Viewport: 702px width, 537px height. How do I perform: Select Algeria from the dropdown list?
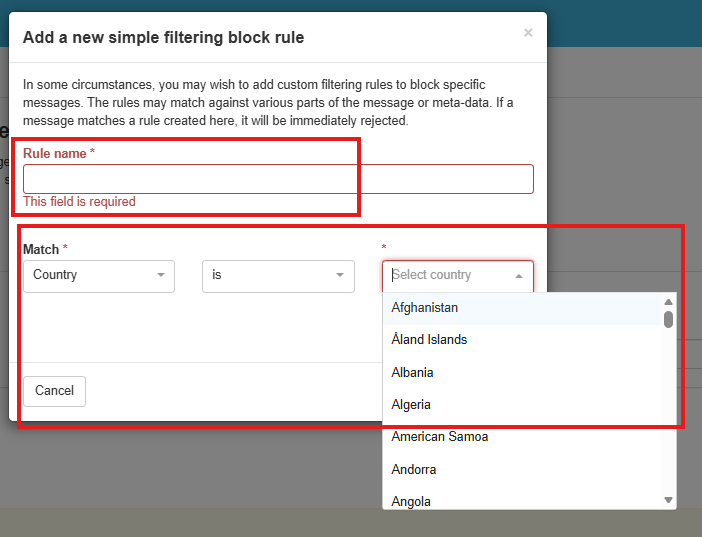[x=411, y=405]
